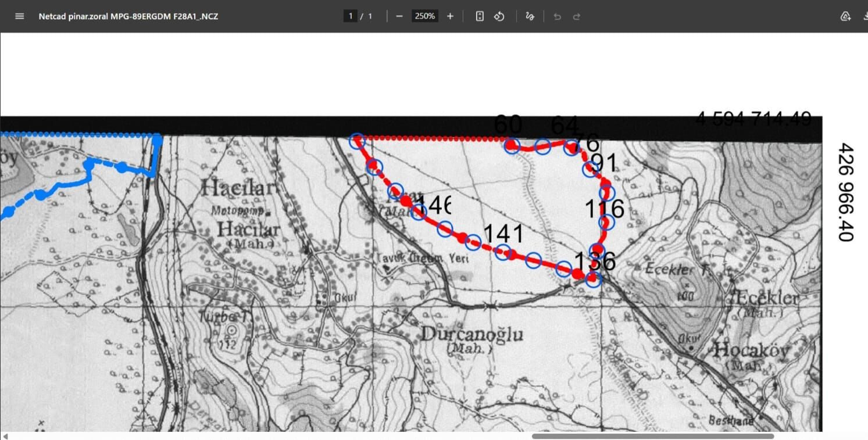The height and width of the screenshot is (440, 868).
Task: Click the Netcad document title text
Action: coord(128,16)
